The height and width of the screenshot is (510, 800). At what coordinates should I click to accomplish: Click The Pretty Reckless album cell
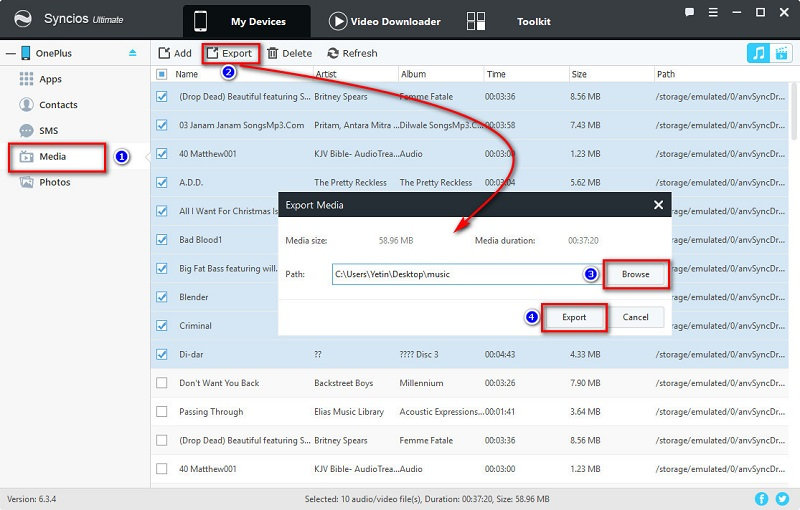436,182
